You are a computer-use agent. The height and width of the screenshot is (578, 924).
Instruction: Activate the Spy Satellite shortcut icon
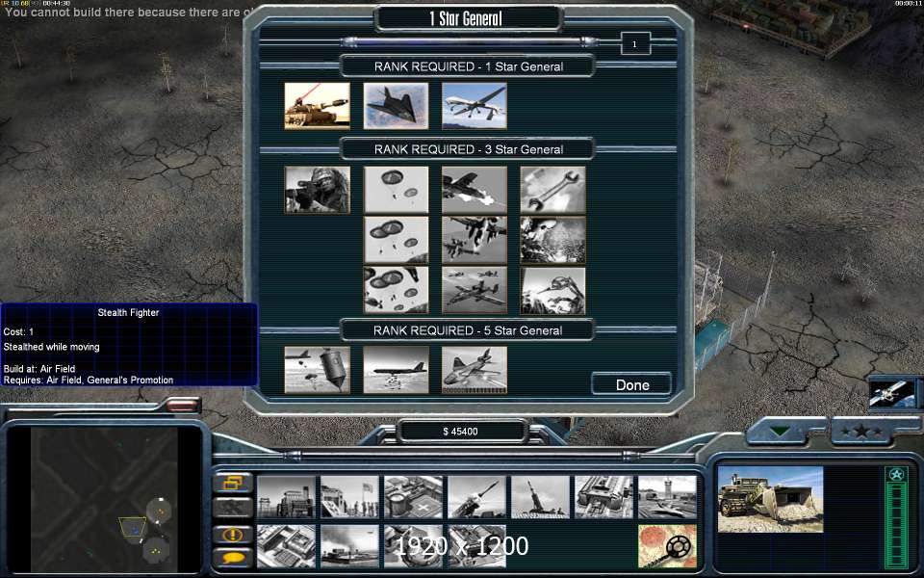point(893,393)
